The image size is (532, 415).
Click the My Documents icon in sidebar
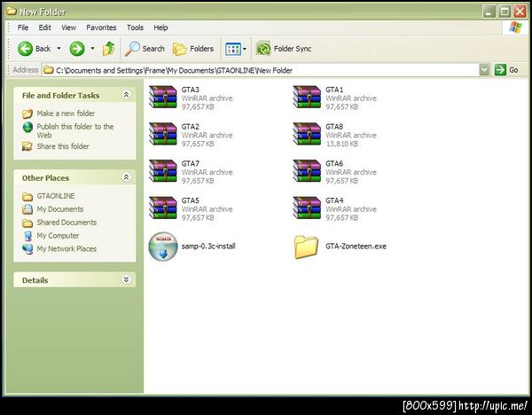click(27, 209)
